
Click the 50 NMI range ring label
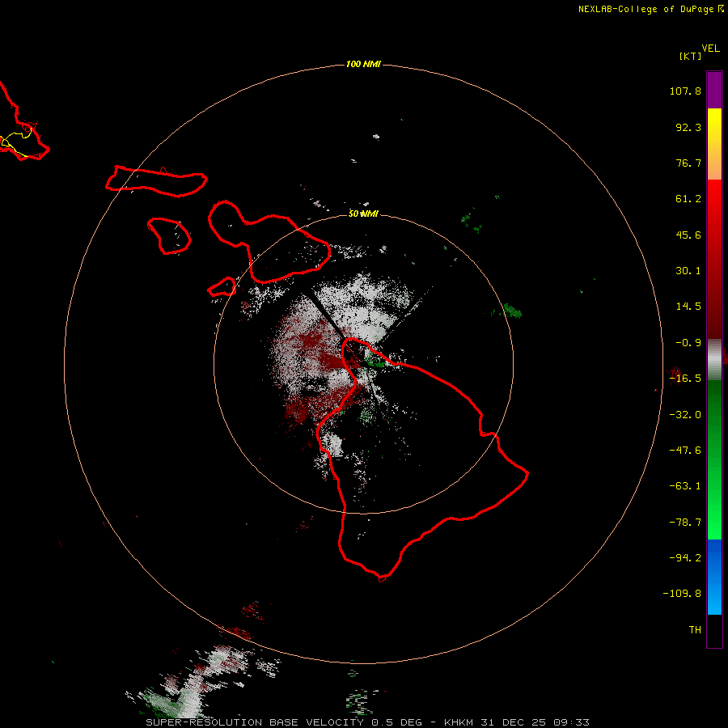pos(363,214)
